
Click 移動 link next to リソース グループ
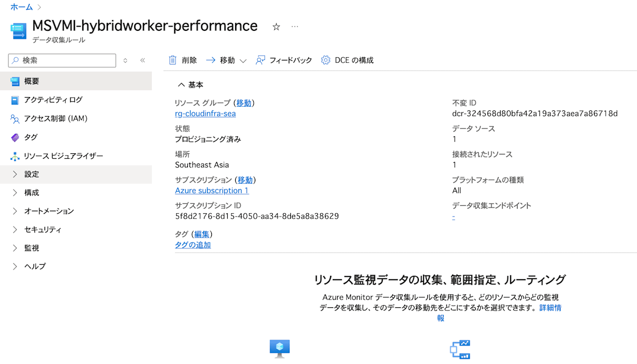pos(244,103)
